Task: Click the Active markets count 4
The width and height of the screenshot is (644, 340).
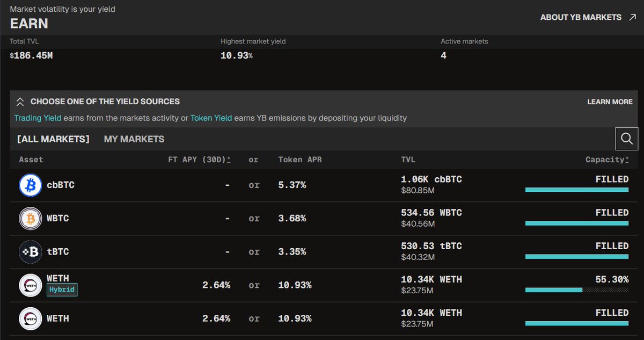Action: [x=443, y=55]
